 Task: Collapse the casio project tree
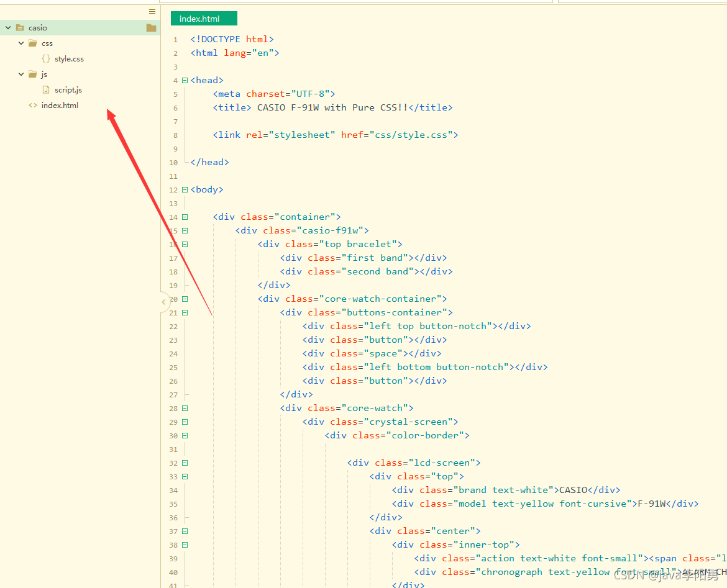(8, 28)
